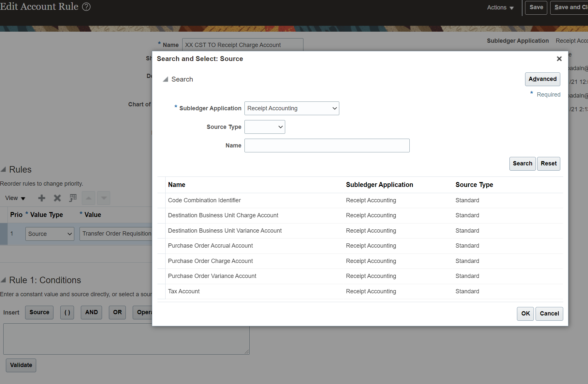588x384 pixels.
Task: Add a new rule row with the plus icon
Action: (41, 198)
